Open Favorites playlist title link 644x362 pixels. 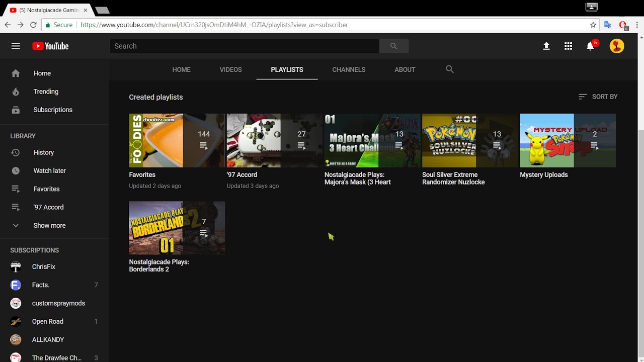(x=142, y=174)
